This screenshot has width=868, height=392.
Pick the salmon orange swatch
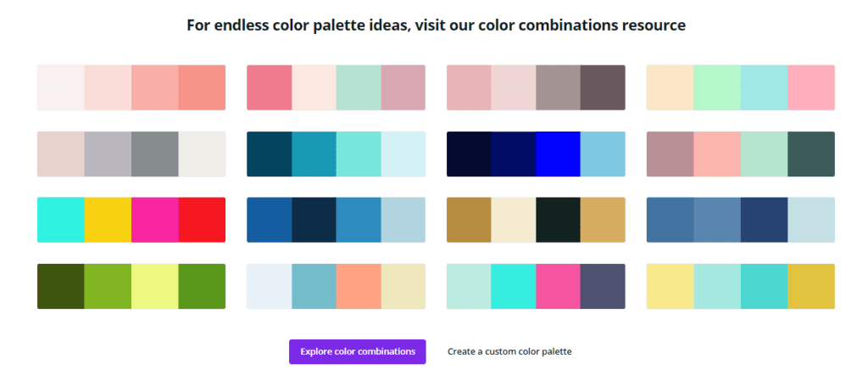(x=359, y=286)
